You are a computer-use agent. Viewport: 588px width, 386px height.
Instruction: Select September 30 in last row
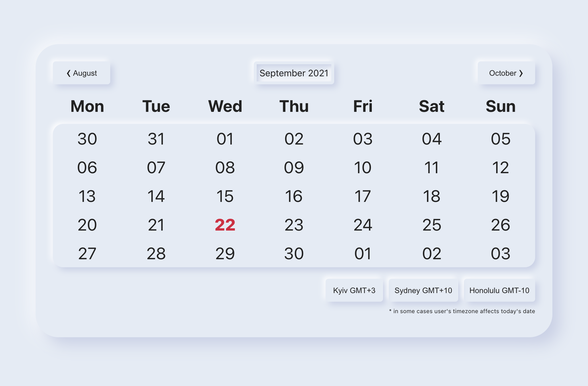pyautogui.click(x=294, y=254)
